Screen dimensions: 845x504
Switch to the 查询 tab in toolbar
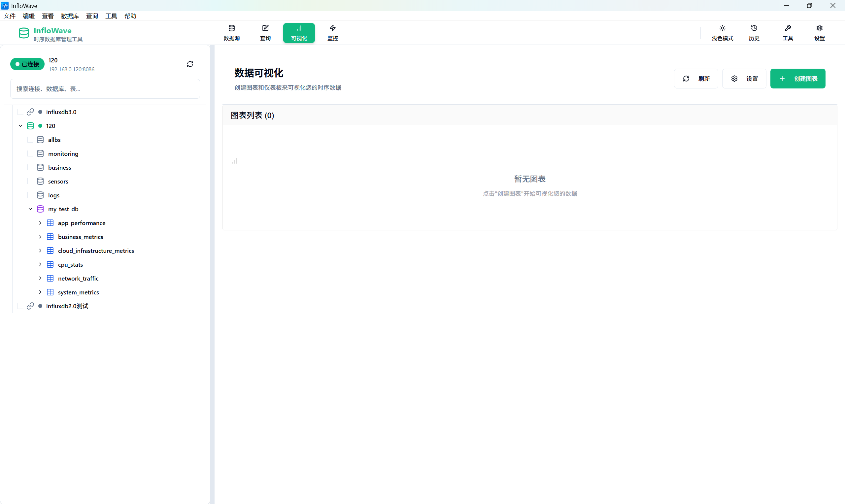[265, 33]
